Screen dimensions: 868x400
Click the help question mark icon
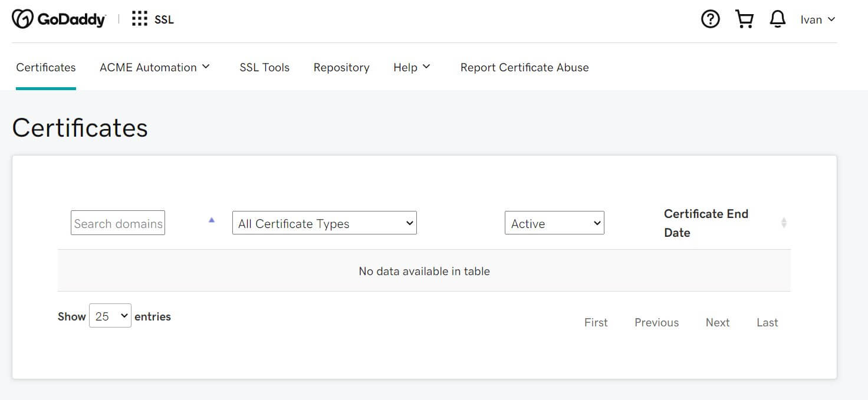point(709,19)
